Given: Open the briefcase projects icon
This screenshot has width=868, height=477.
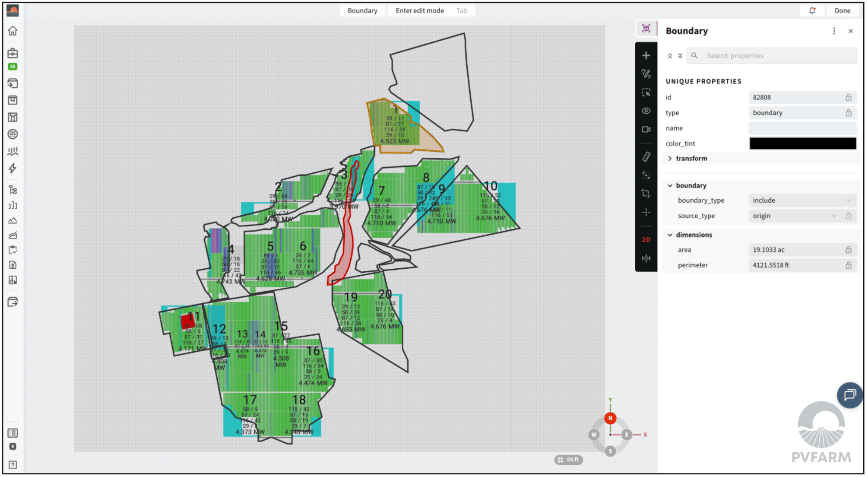Looking at the screenshot, I should tap(13, 53).
